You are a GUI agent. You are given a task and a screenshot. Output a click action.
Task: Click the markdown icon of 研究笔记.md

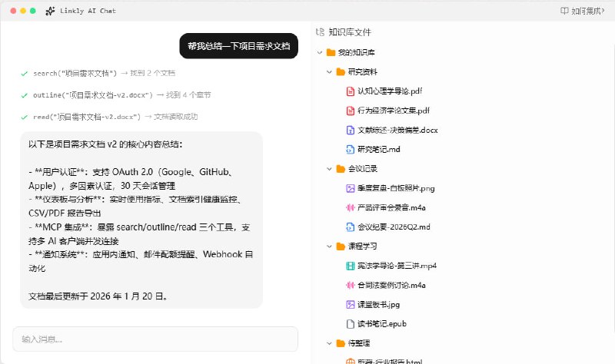point(351,149)
